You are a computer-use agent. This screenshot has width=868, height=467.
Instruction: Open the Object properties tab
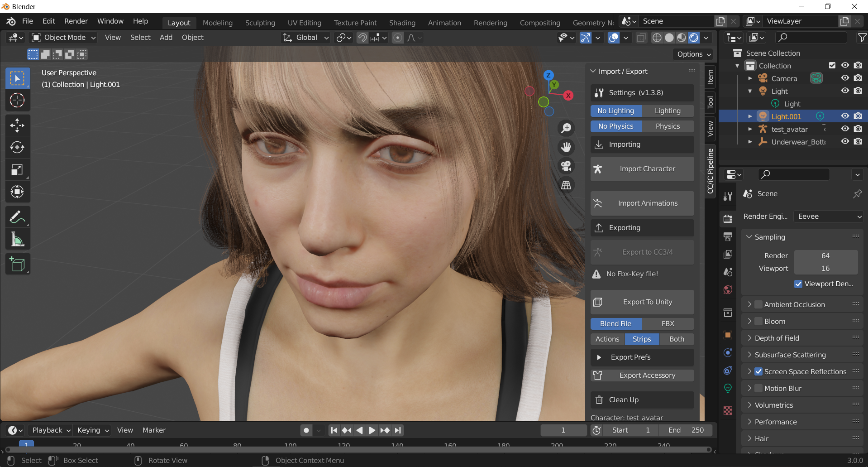[728, 335]
